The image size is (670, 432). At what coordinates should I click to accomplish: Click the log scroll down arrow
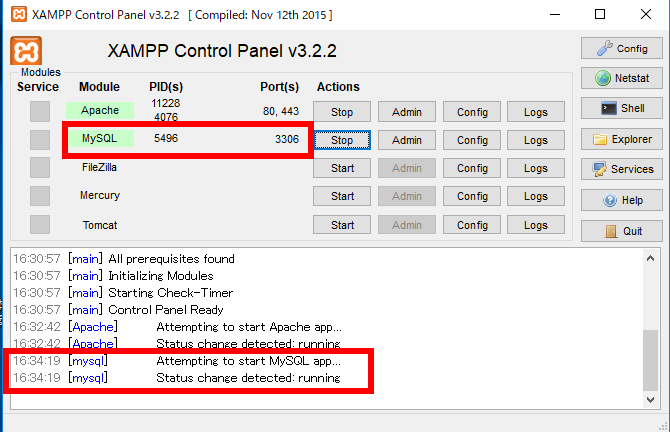click(650, 400)
